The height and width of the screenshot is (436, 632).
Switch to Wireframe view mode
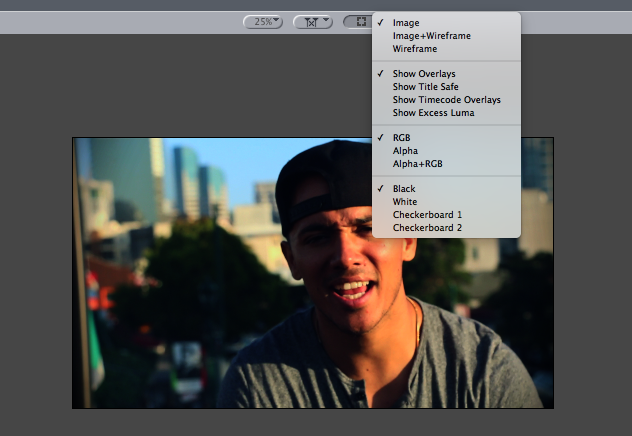[x=446, y=49]
